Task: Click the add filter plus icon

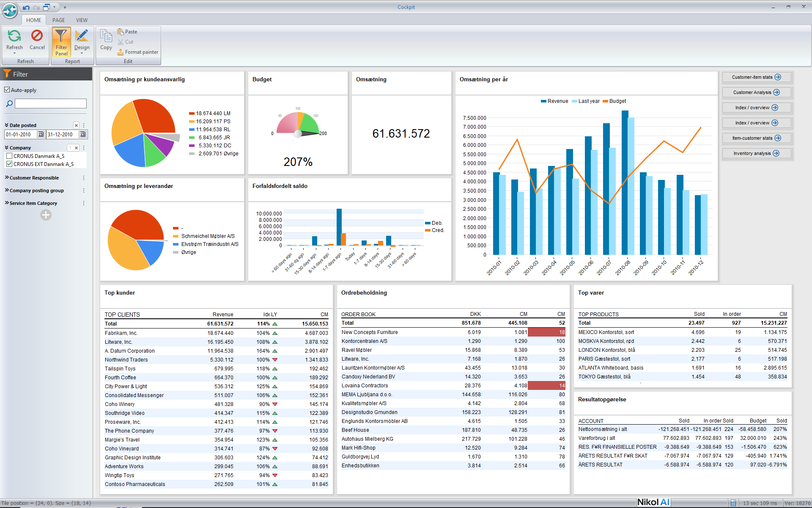Action: 46,215
